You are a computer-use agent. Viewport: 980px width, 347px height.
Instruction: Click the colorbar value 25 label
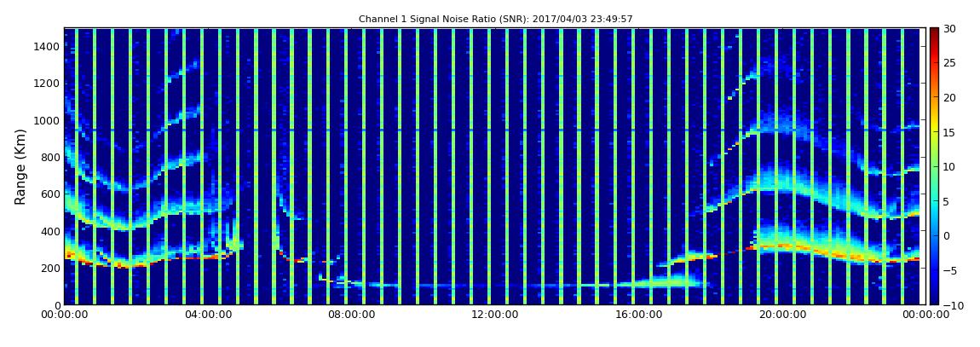949,62
